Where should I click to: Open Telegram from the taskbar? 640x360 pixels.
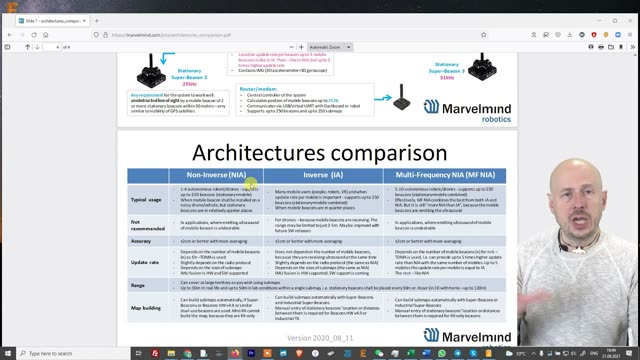coord(458,353)
